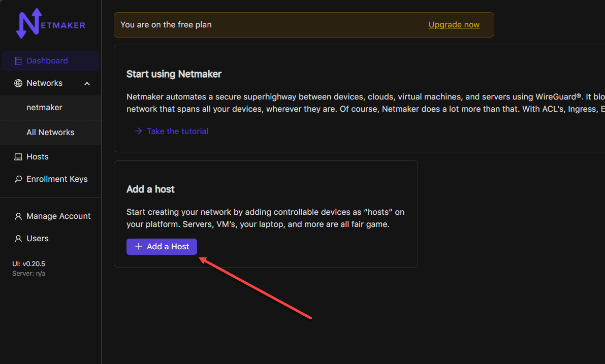The width and height of the screenshot is (605, 364).
Task: Select the netmaker network entry
Action: 44,108
